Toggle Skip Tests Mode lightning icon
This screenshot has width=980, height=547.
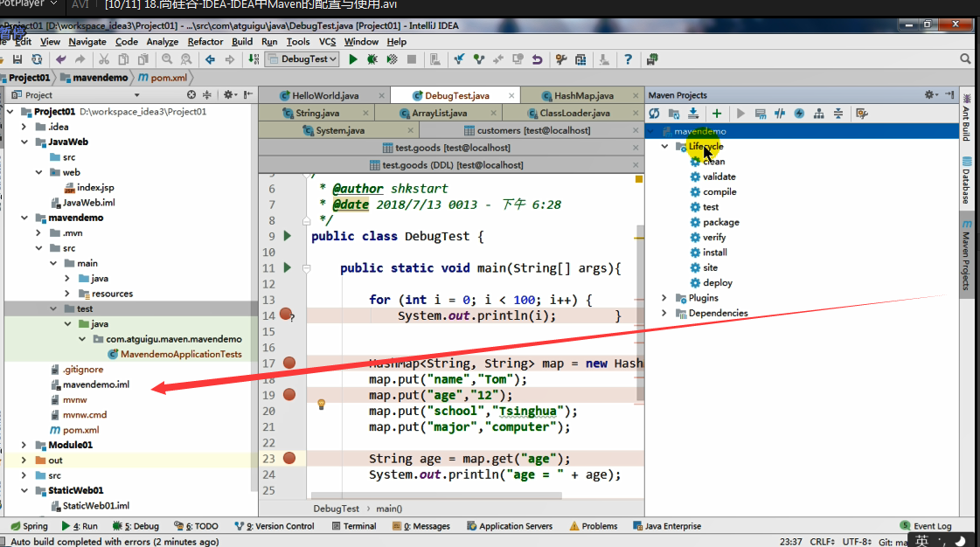(799, 114)
